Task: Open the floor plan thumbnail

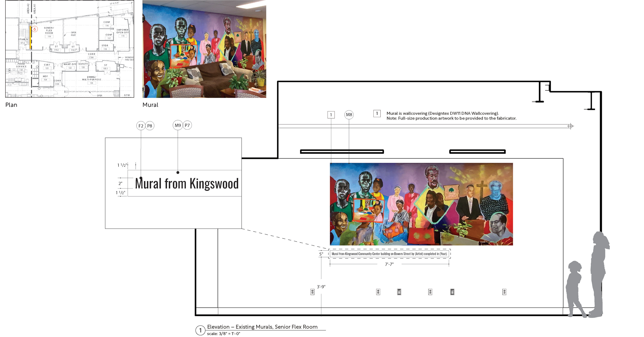Action: (70, 49)
